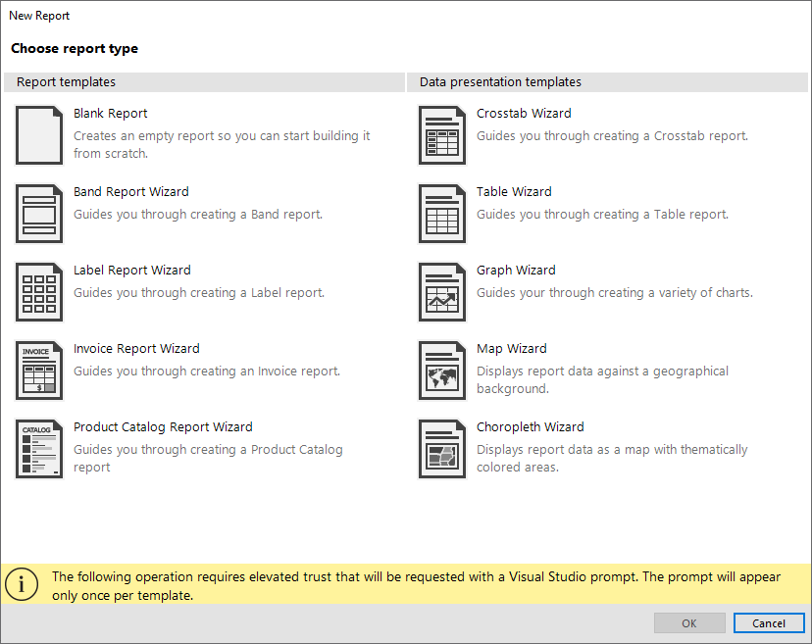Image resolution: width=812 pixels, height=644 pixels.
Task: Click the Blank Report page icon
Action: coord(39,135)
